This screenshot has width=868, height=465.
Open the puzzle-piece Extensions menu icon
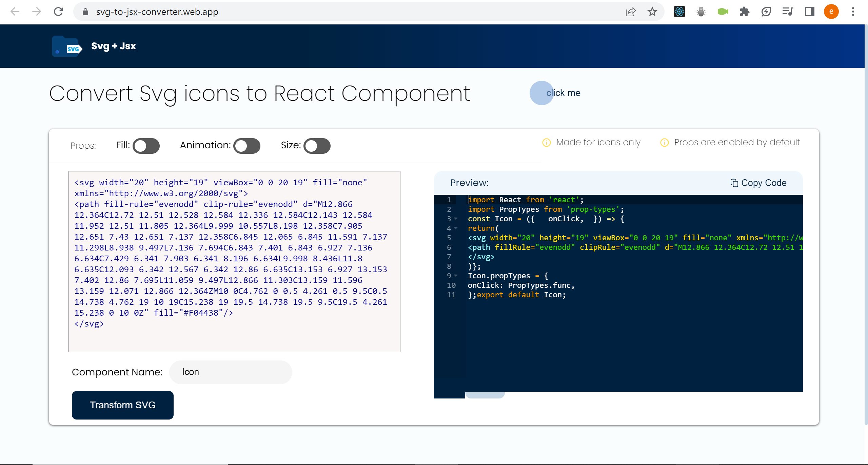[744, 12]
